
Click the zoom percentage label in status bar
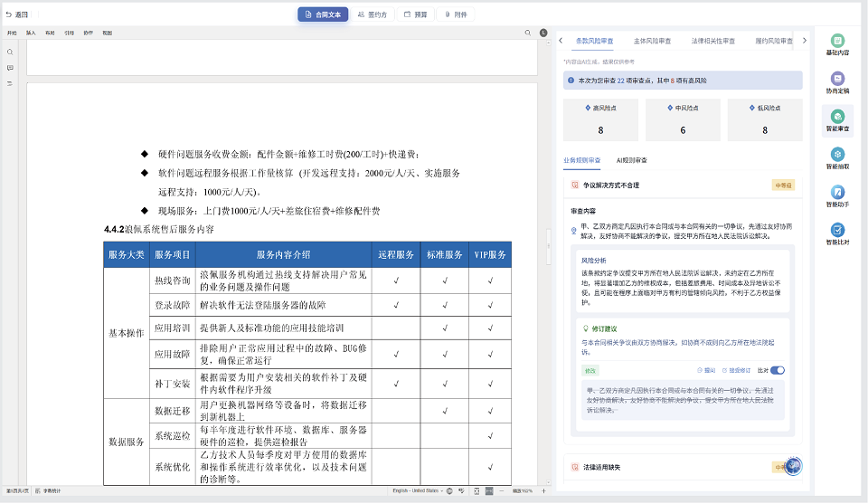pyautogui.click(x=522, y=491)
